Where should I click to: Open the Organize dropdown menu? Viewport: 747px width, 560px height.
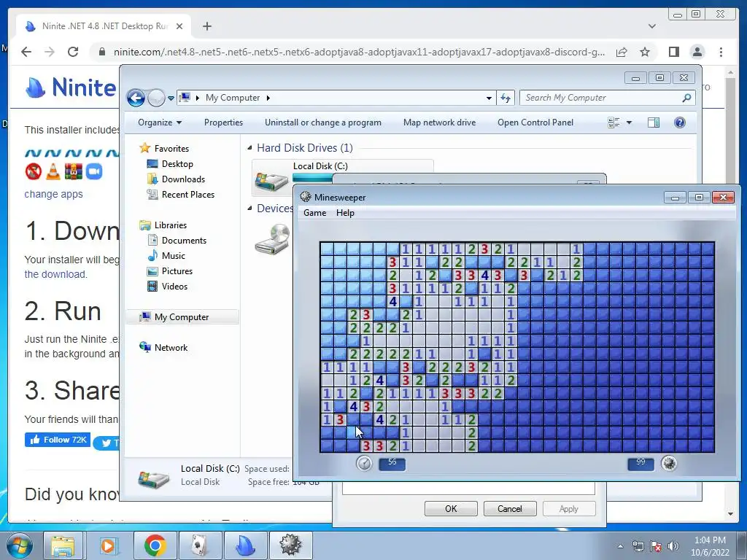point(160,122)
